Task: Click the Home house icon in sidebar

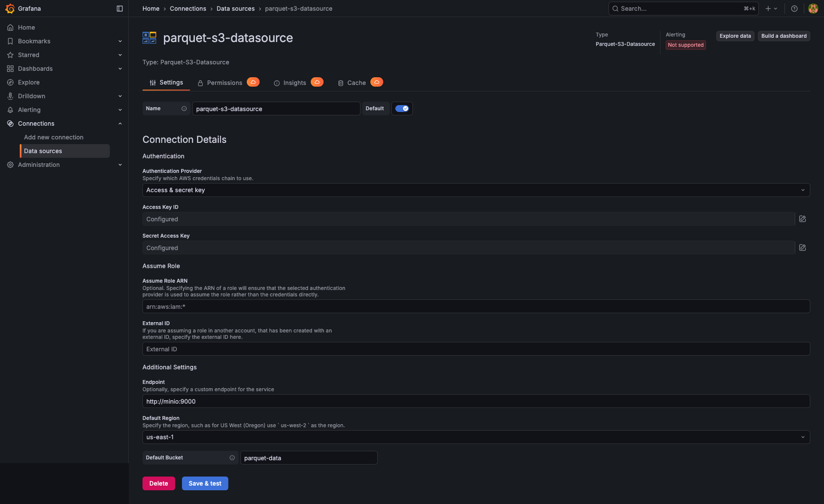Action: click(x=10, y=27)
